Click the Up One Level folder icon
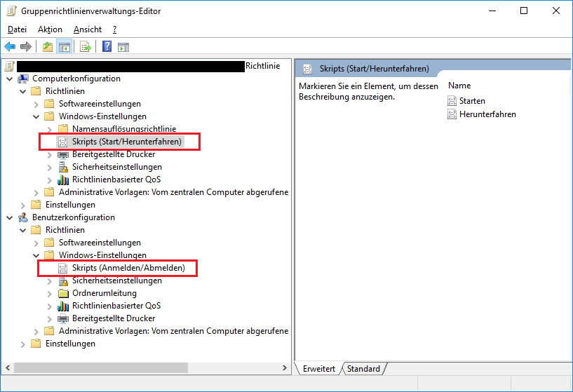 47,47
